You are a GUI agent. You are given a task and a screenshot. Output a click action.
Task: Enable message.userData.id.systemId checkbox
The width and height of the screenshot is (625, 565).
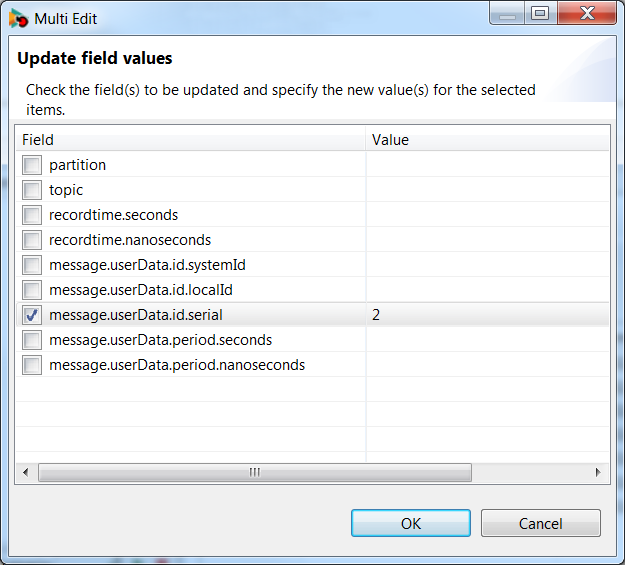(x=32, y=265)
